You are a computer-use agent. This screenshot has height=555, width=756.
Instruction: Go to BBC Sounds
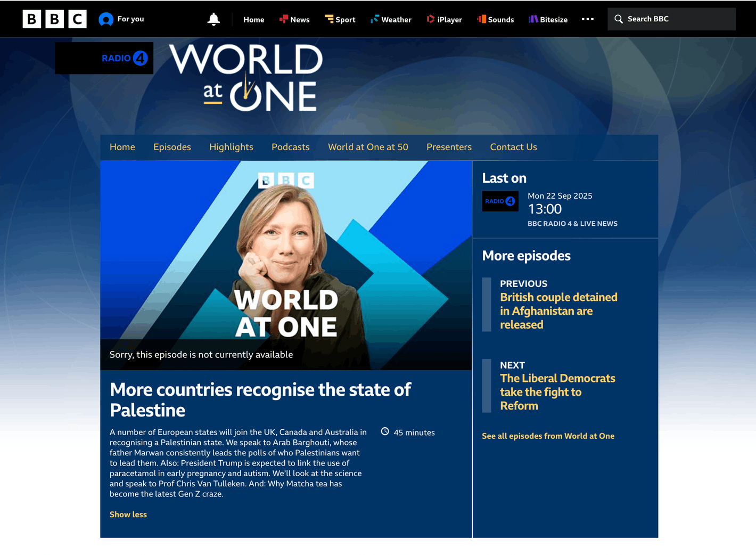(x=495, y=19)
